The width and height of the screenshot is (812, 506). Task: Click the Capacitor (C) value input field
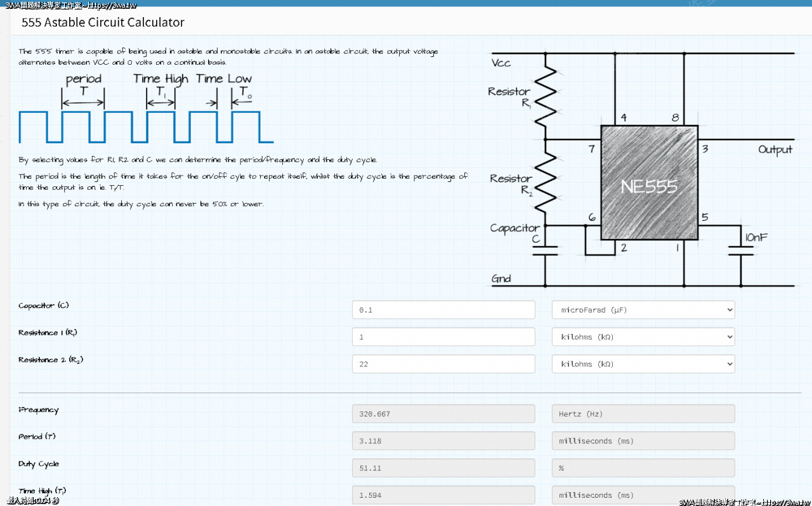tap(443, 310)
